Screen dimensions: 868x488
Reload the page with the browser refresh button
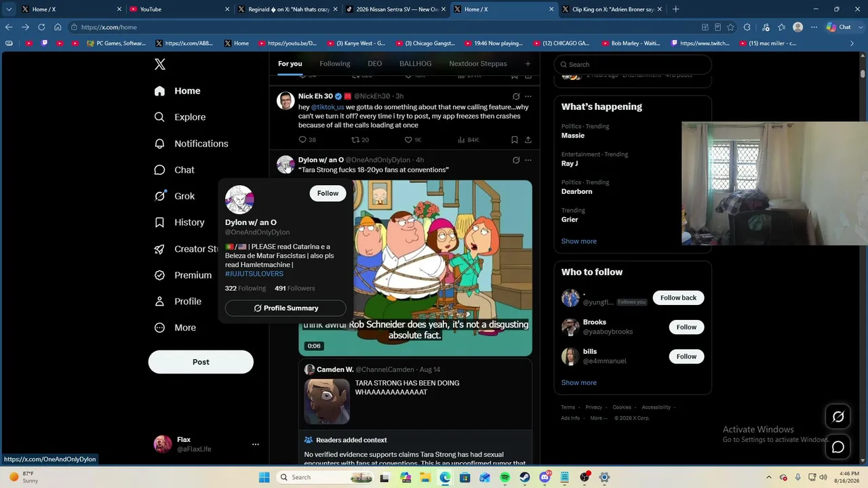point(41,27)
